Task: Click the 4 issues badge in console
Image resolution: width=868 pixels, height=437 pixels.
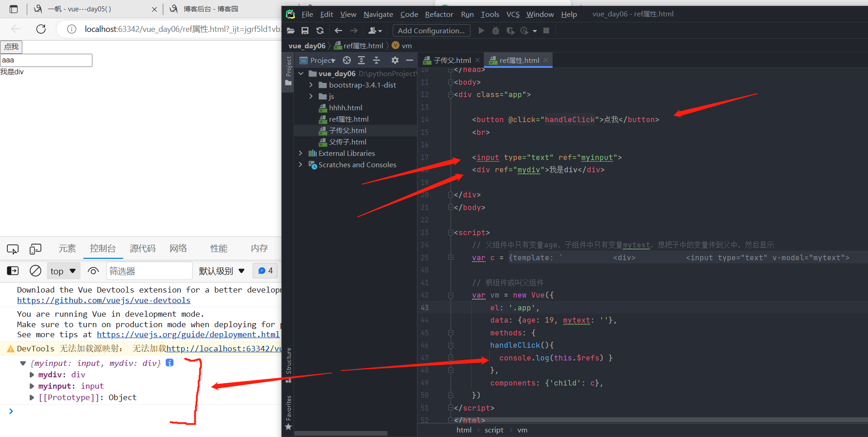Action: coord(265,271)
